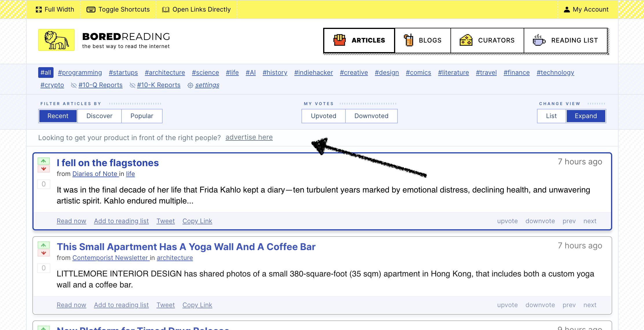Filter articles by Recent
The image size is (644, 330).
[58, 116]
